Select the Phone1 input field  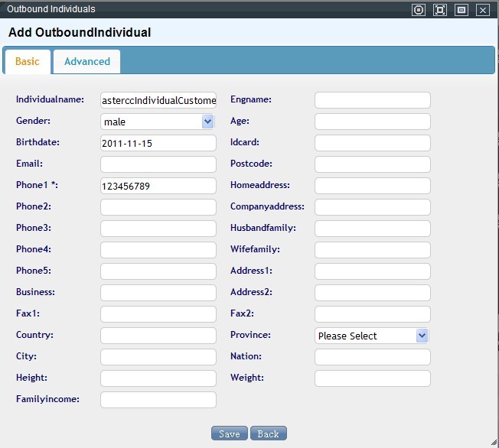[158, 186]
